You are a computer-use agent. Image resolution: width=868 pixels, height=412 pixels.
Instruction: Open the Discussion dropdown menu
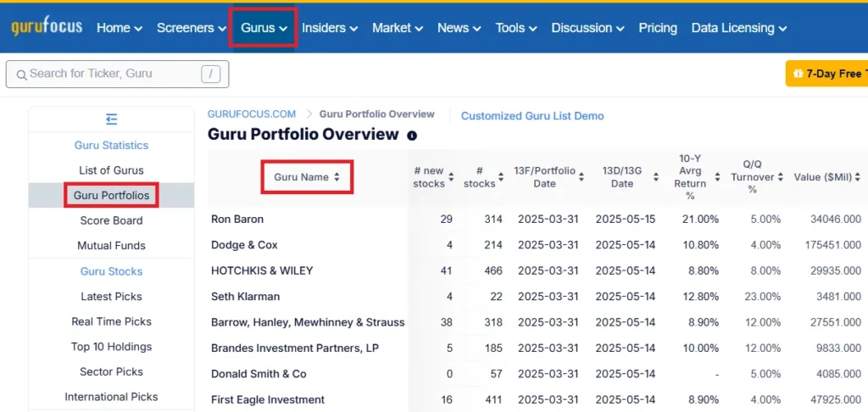pos(588,28)
